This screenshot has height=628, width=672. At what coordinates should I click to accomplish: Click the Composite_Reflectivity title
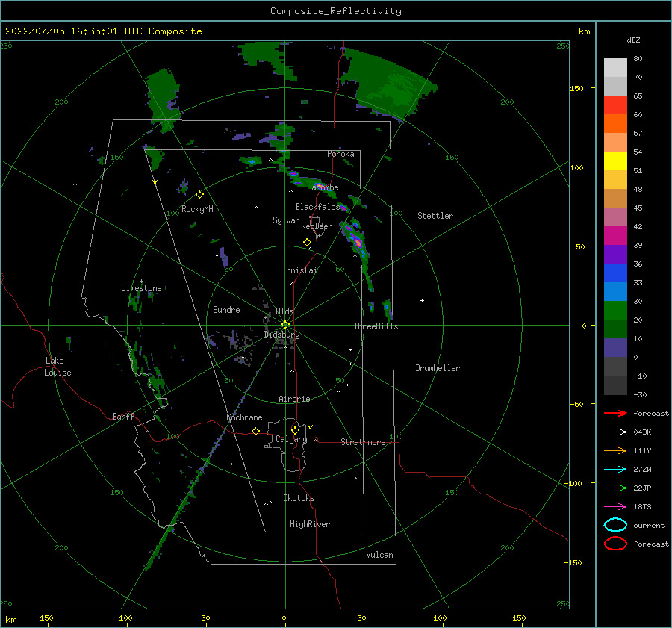[336, 11]
